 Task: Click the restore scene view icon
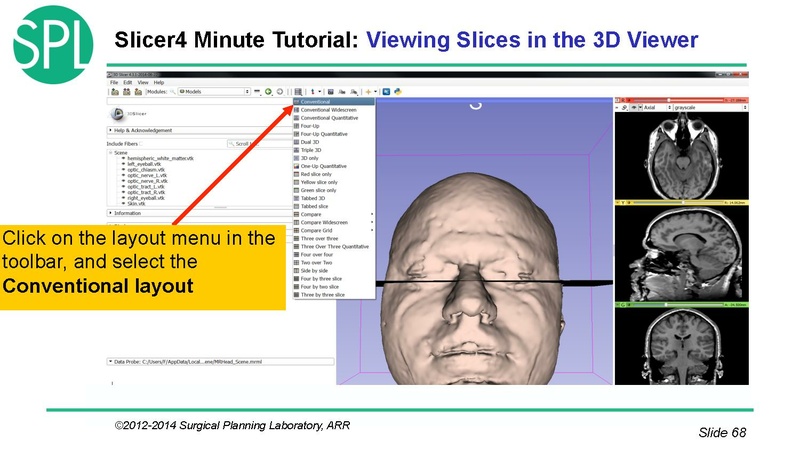click(x=354, y=92)
